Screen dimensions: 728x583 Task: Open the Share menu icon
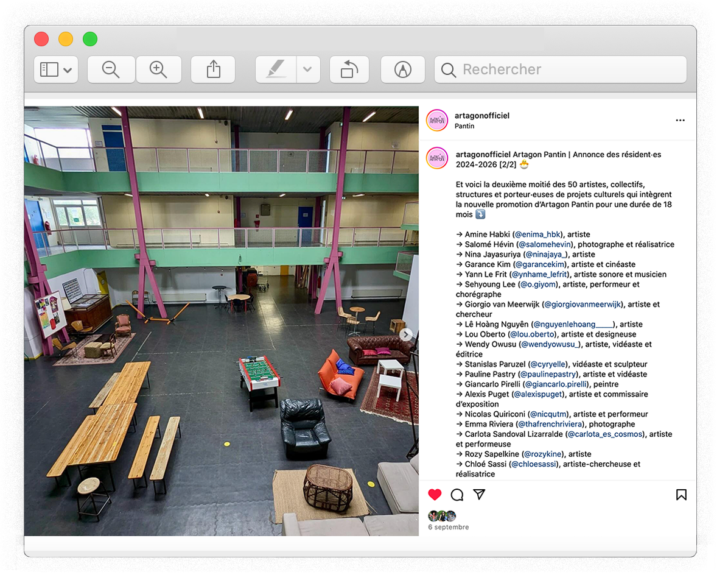click(213, 69)
